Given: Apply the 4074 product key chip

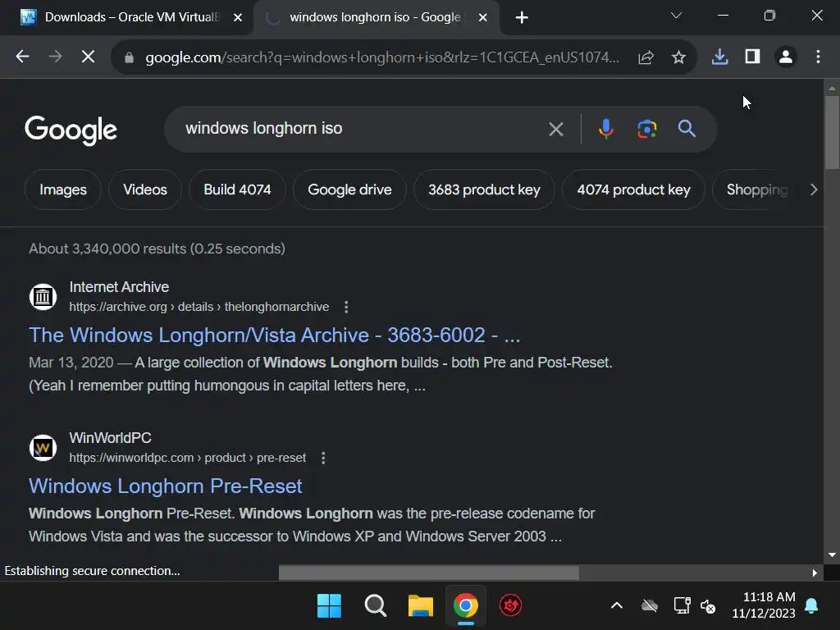Looking at the screenshot, I should (x=633, y=189).
